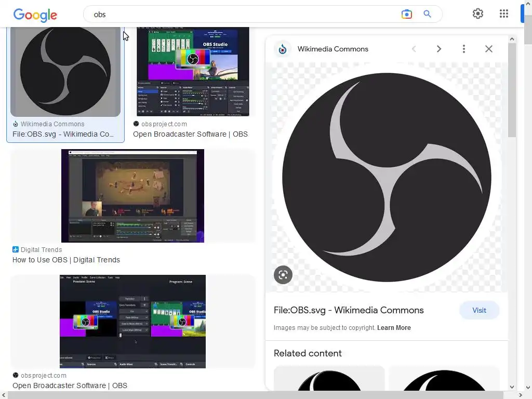
Task: Go to previous image in preview panel
Action: point(414,49)
